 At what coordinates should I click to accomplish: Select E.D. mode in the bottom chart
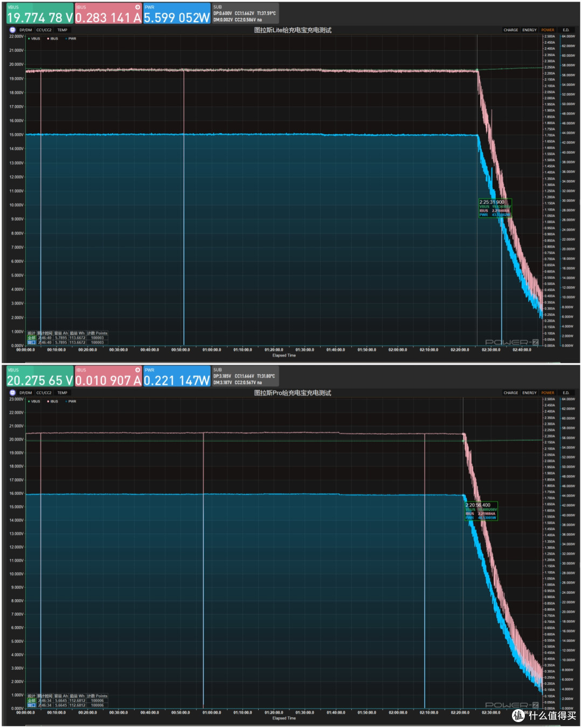click(x=566, y=393)
